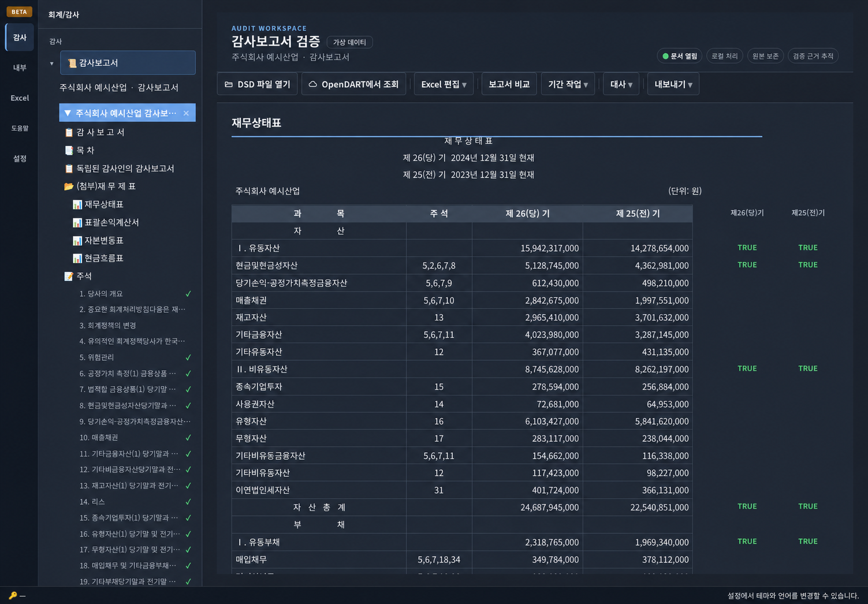Look up report via OpenDART에서 조회

point(353,84)
